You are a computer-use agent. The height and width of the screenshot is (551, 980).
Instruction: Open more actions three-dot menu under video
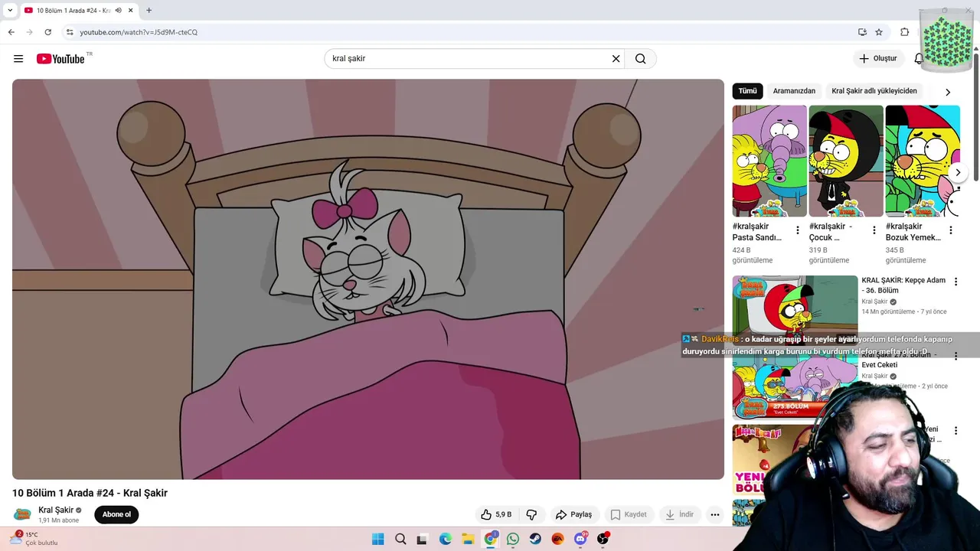click(x=715, y=514)
